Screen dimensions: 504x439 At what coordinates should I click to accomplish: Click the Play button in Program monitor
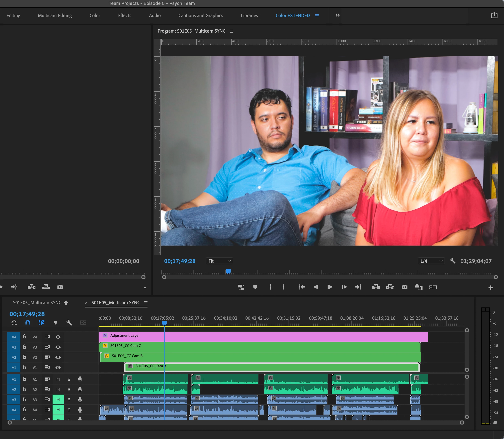pos(330,287)
